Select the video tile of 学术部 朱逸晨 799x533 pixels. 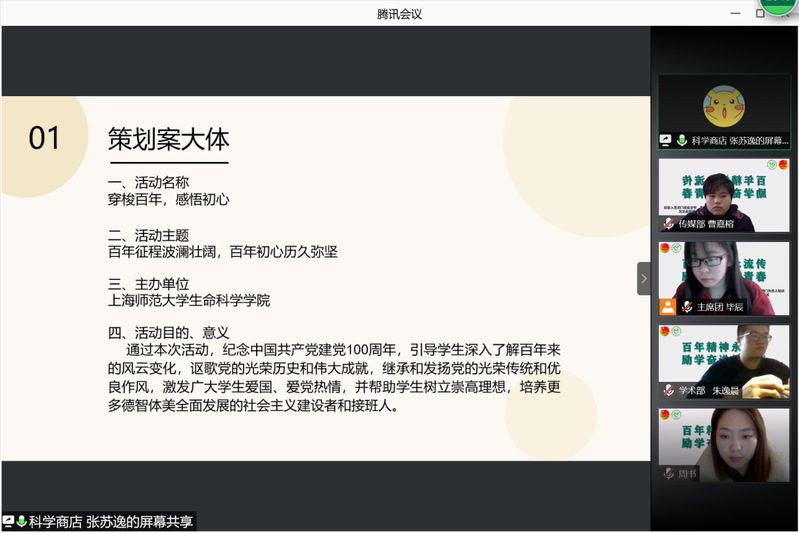coord(724,362)
